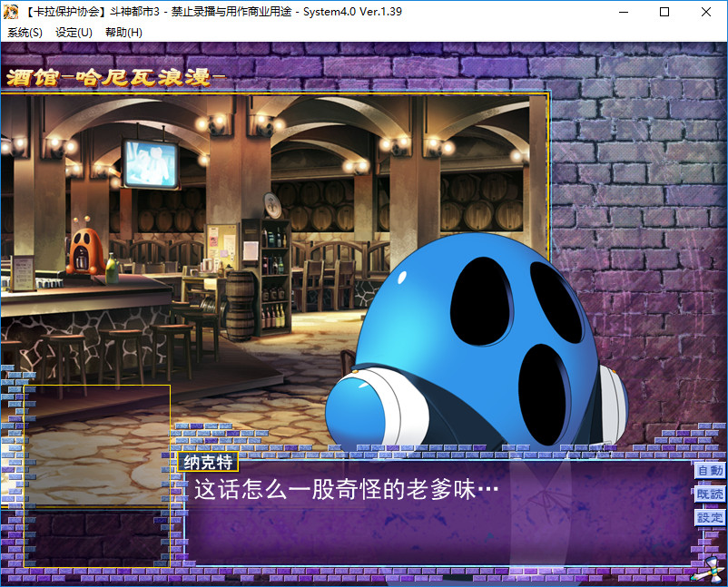Enable auto mode with 自動 button
The height and width of the screenshot is (587, 728).
[x=710, y=471]
